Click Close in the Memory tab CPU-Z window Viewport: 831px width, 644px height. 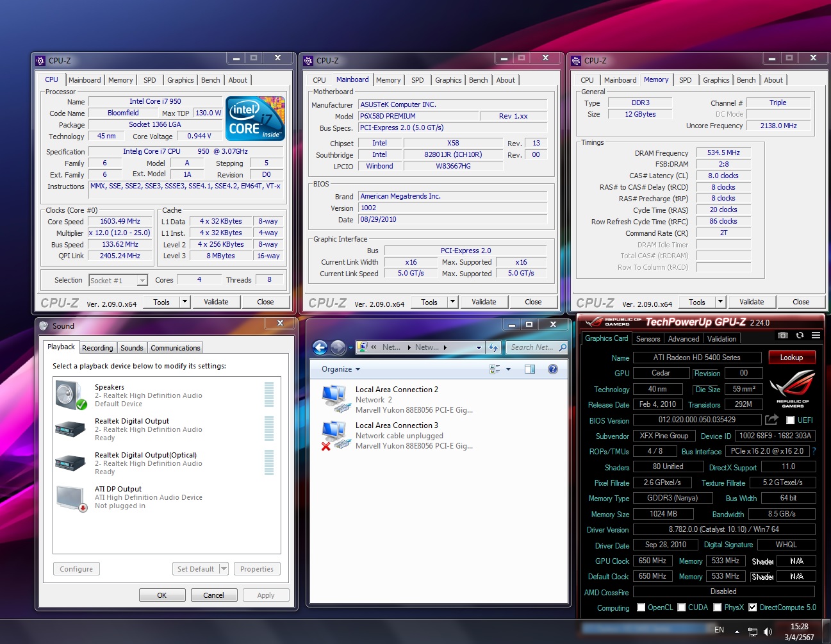pos(801,302)
